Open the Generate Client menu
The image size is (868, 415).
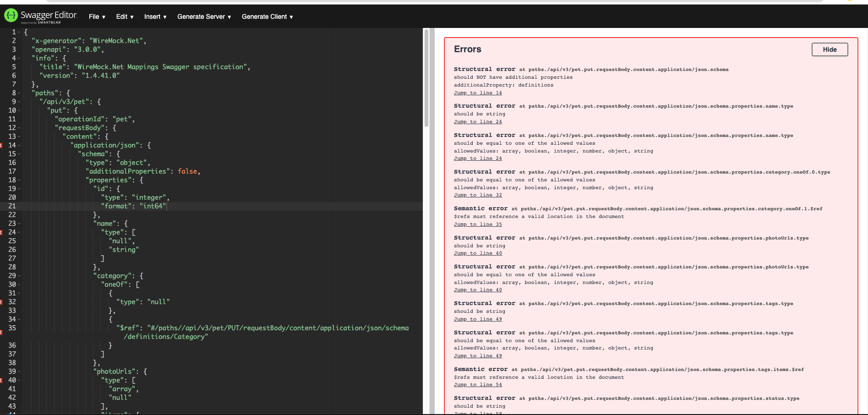pyautogui.click(x=267, y=16)
